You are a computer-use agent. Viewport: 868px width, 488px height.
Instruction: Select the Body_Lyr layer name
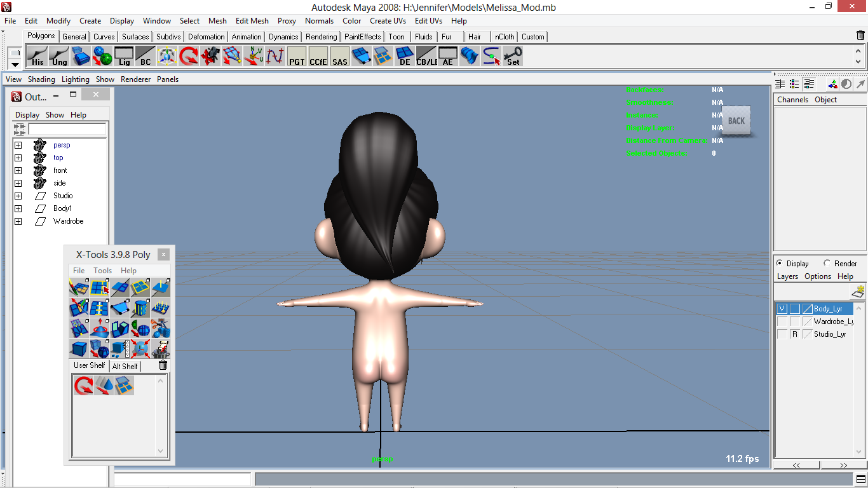(x=828, y=309)
